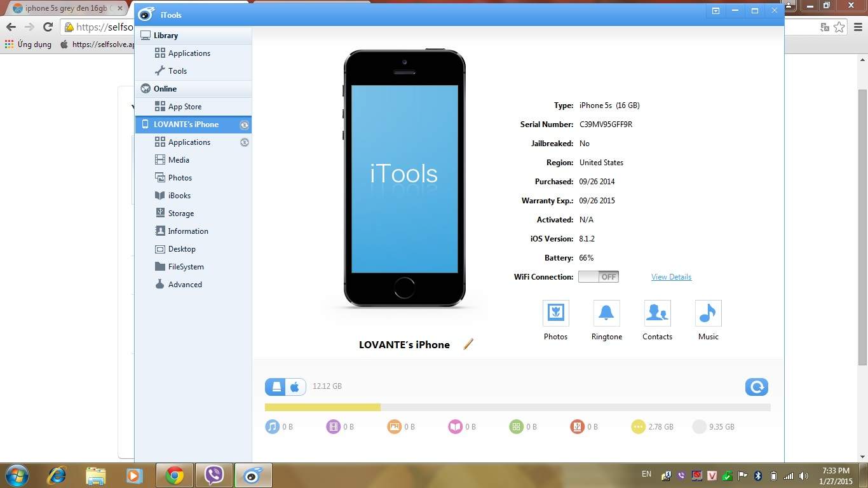Screen dimensions: 868x488
Task: Click the 9.35 GB free space value
Action: point(722,427)
